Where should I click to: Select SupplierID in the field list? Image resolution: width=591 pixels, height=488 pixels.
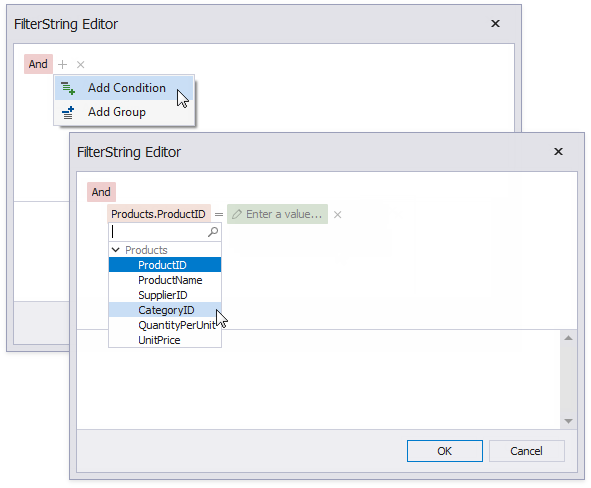click(165, 295)
